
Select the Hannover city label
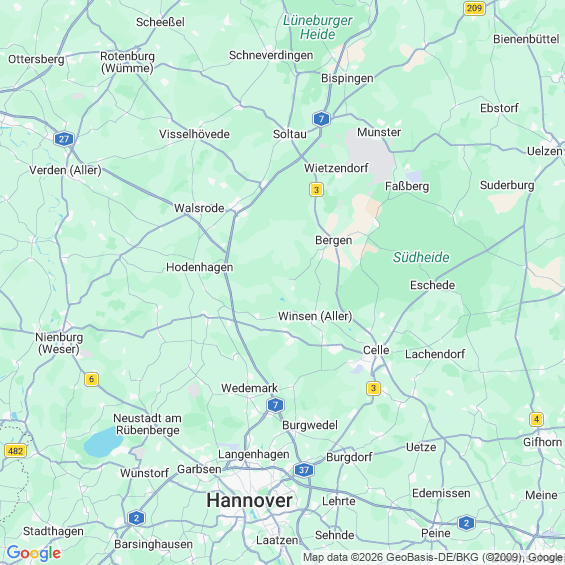[249, 501]
